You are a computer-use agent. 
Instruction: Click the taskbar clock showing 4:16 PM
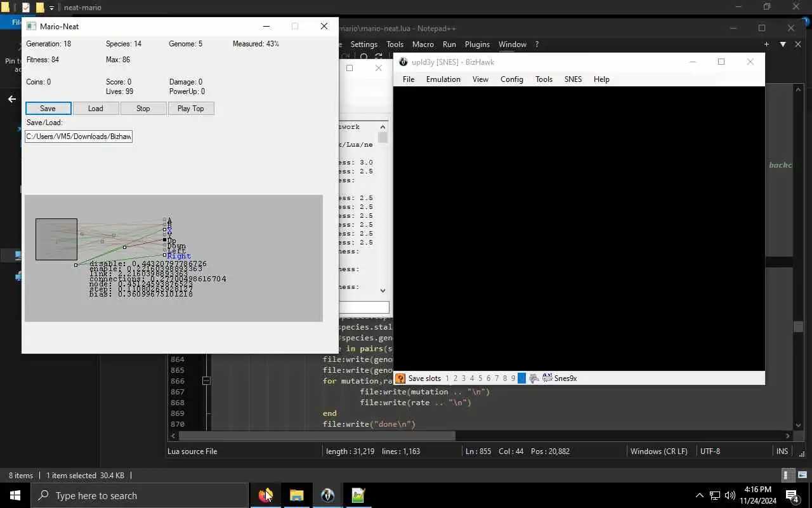coord(758,495)
